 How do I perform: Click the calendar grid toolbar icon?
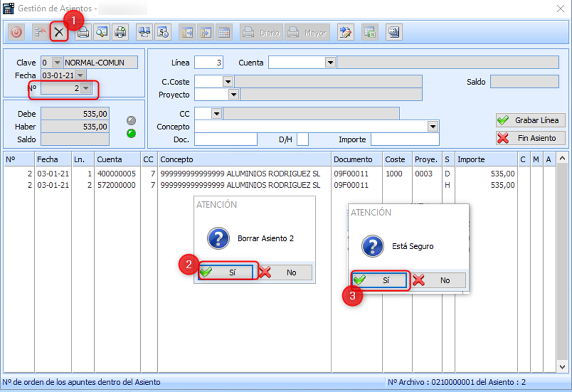224,33
